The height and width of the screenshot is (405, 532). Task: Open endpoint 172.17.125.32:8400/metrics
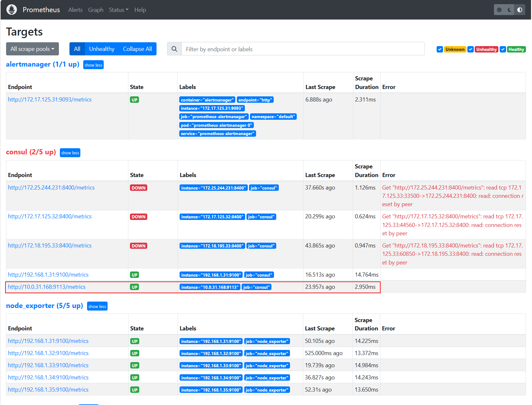pyautogui.click(x=50, y=216)
